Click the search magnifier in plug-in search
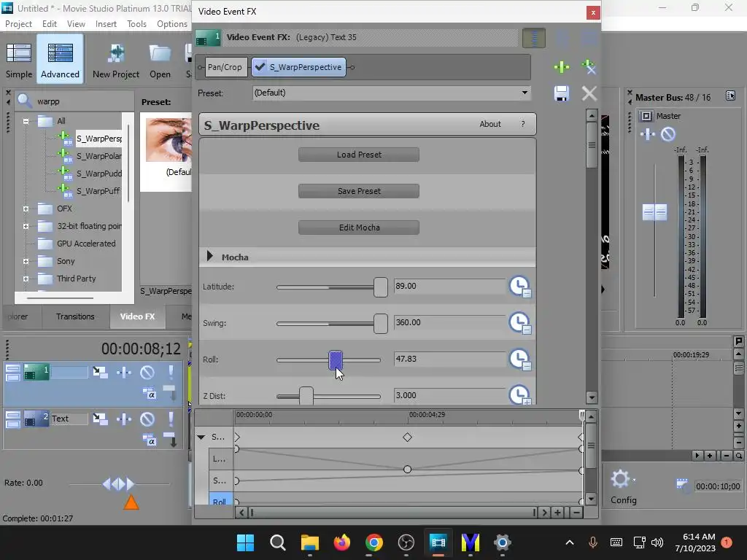This screenshot has height=560, width=747. coord(24,101)
